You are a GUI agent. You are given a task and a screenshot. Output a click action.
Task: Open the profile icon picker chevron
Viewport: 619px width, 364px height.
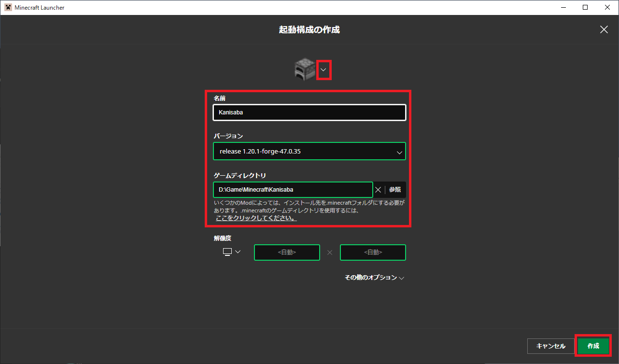[324, 70]
